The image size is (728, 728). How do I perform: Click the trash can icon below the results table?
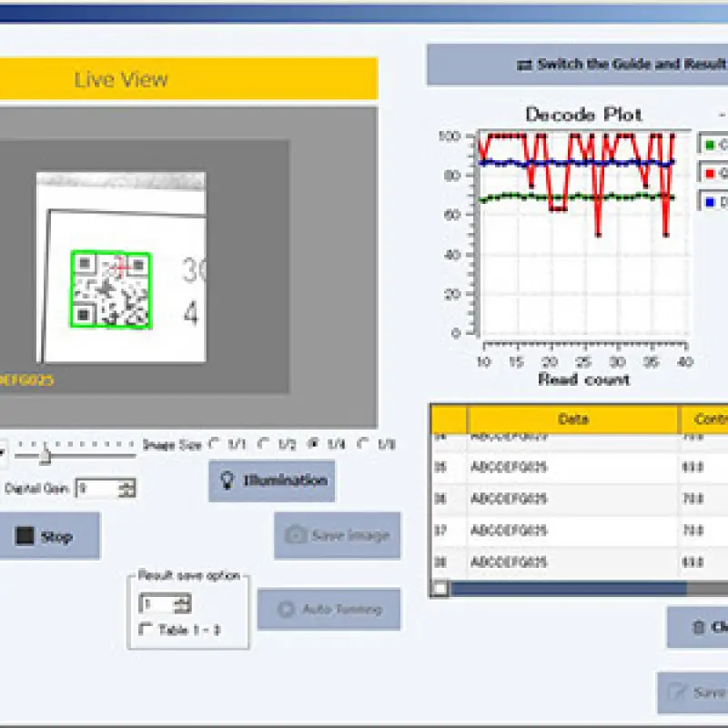(x=699, y=627)
